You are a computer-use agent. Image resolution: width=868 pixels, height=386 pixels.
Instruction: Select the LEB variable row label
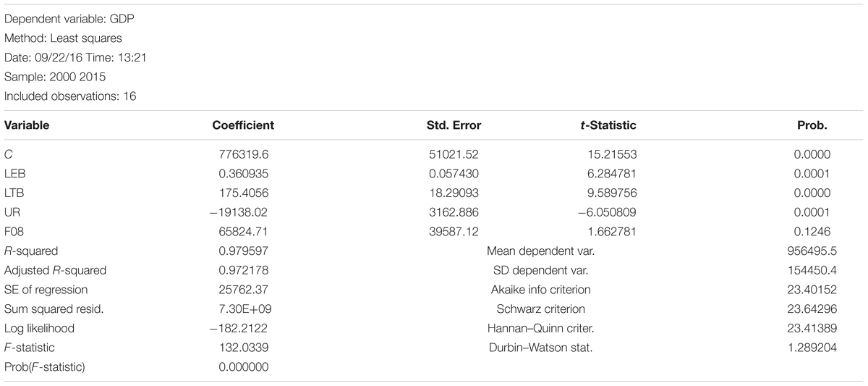pos(14,174)
